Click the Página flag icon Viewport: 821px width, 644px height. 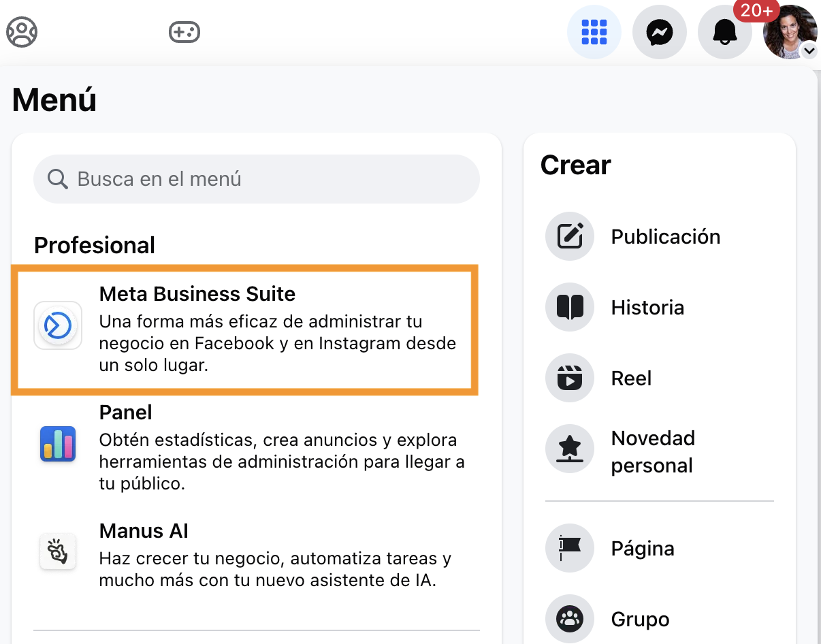pos(570,548)
